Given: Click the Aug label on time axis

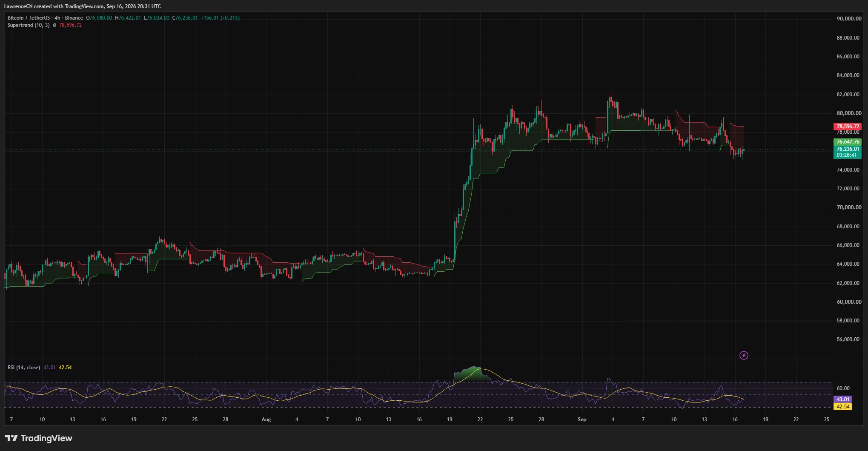Looking at the screenshot, I should [266, 419].
